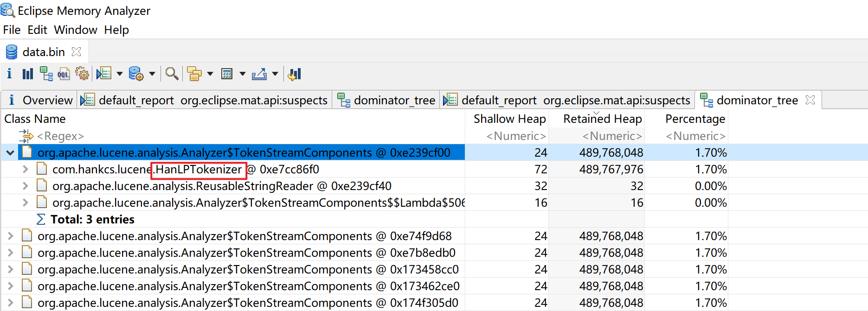The height and width of the screenshot is (311, 868).
Task: Expand the HanLPTokenizer @ 0xe7cc86f0 row
Action: coord(26,169)
